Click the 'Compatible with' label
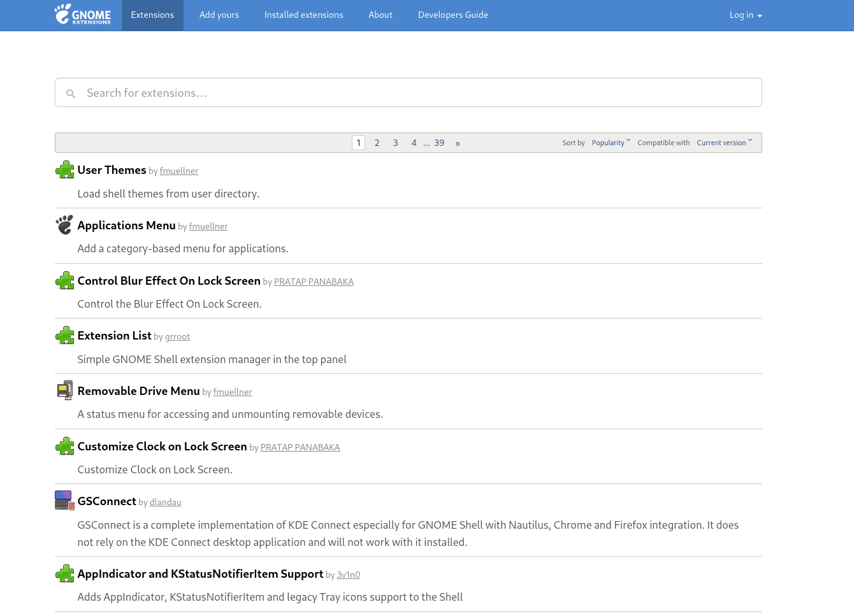 tap(663, 143)
